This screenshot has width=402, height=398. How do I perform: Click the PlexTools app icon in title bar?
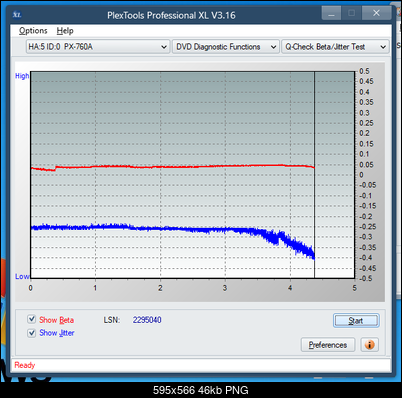17,15
